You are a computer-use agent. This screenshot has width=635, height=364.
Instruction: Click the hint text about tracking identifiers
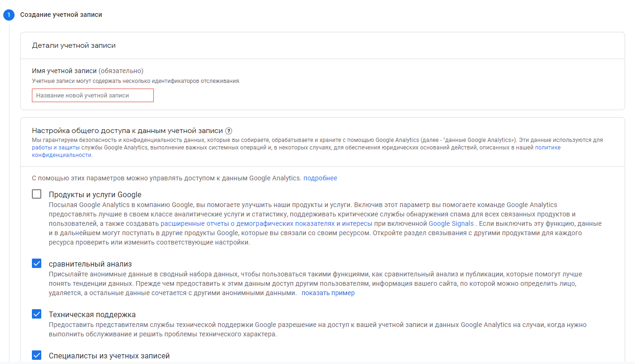(136, 81)
